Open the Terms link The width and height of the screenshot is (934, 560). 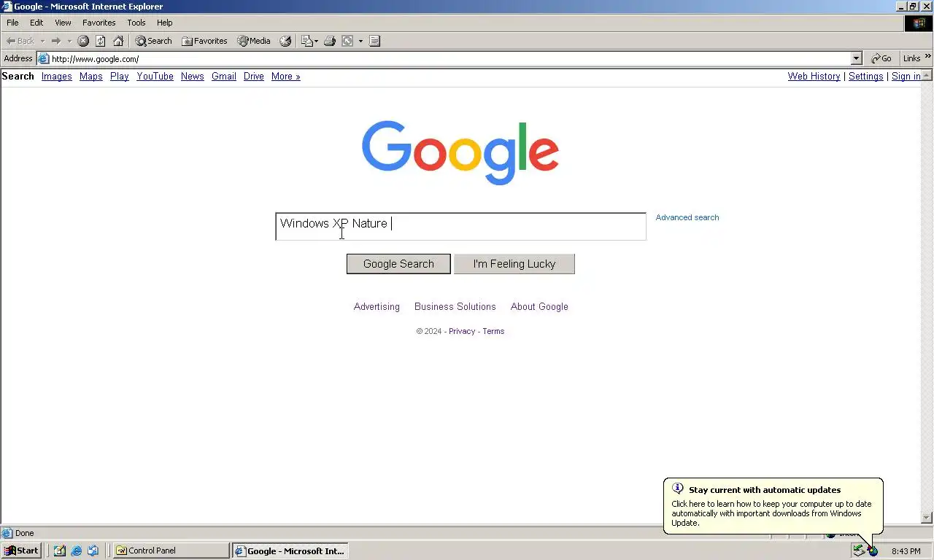[x=493, y=331]
